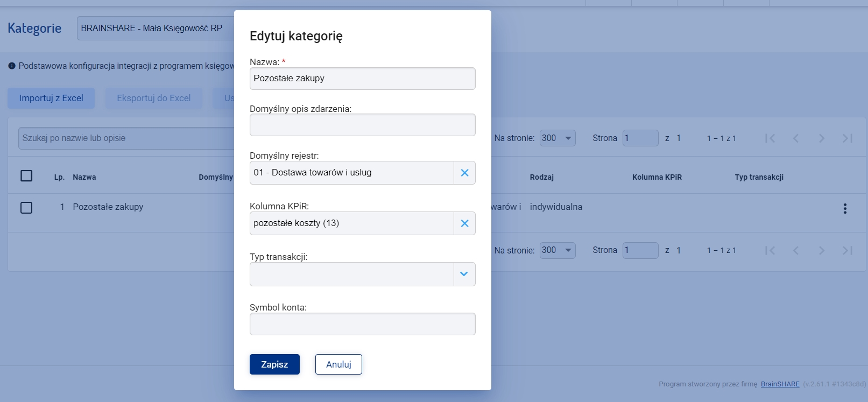Image resolution: width=868 pixels, height=402 pixels.
Task: Click the Edytuj kategorię dialog title
Action: point(296,36)
